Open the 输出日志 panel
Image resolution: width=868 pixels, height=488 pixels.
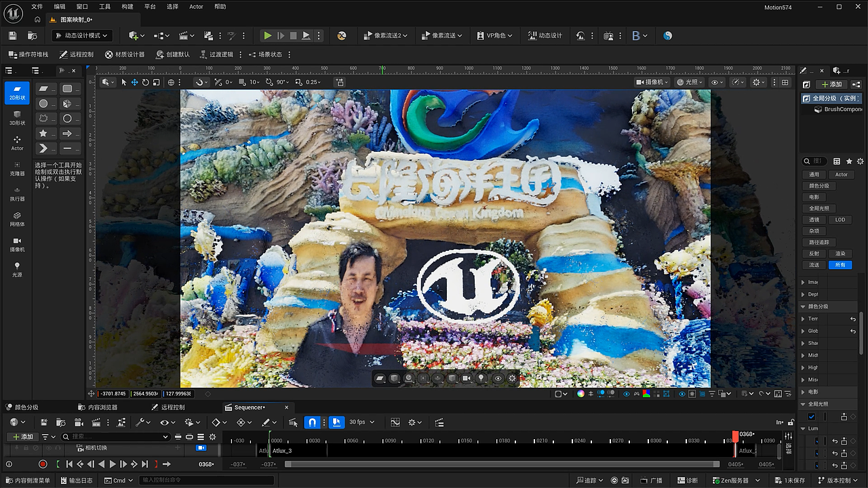click(x=77, y=481)
